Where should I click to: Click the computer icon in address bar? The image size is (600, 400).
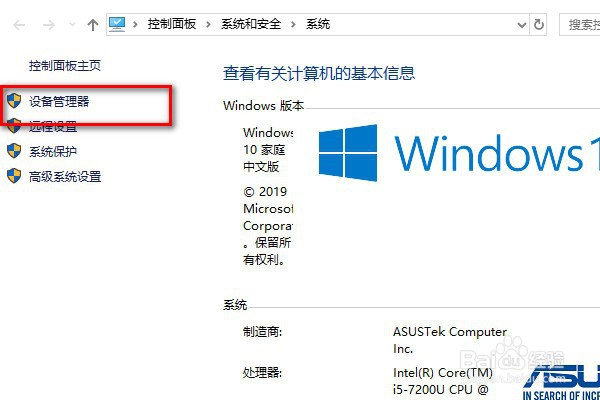pyautogui.click(x=117, y=24)
